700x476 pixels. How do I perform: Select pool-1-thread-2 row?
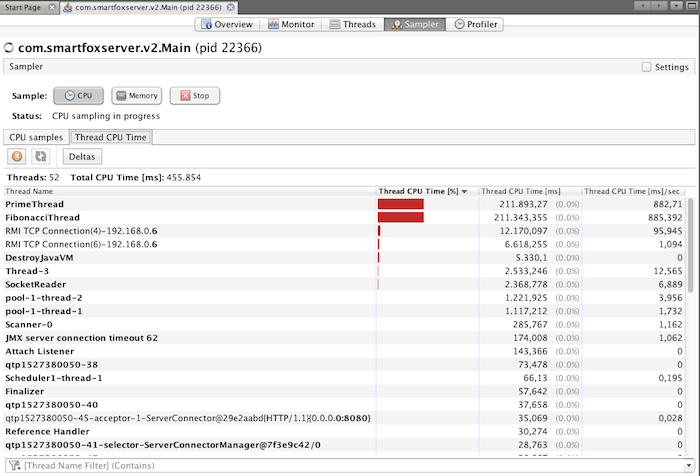345,298
